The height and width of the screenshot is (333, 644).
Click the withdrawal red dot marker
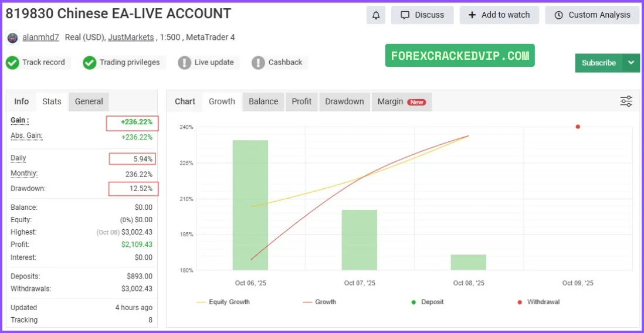click(x=578, y=127)
